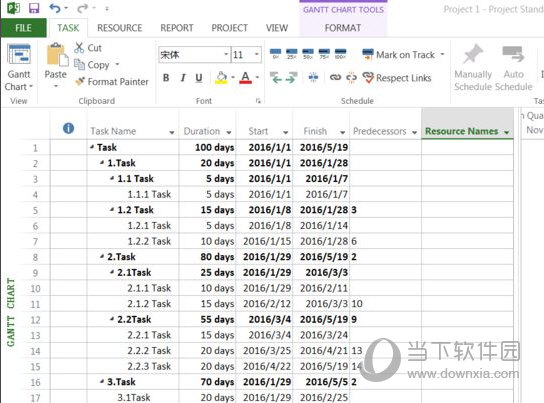Open Task Name column filter dropdown
Viewport: 544px width, 403px height.
tap(172, 132)
